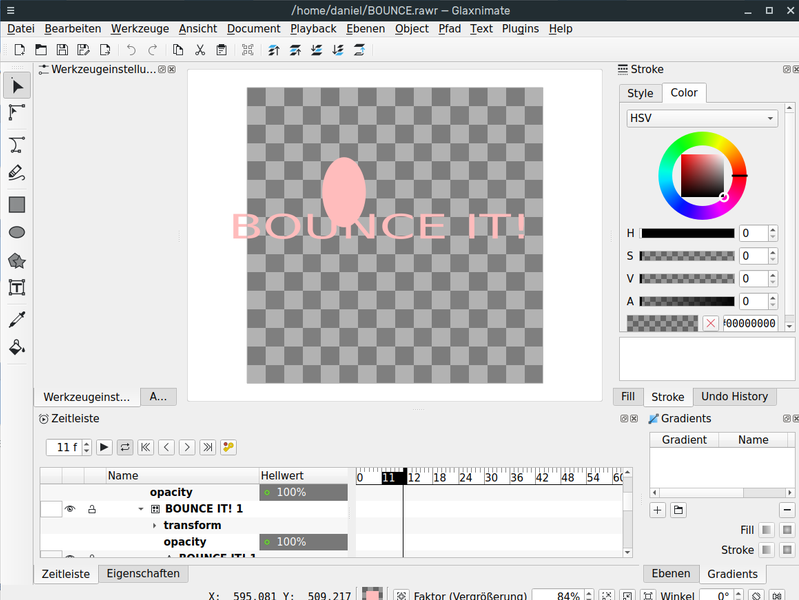Click the Save toolbar icon

click(62, 50)
